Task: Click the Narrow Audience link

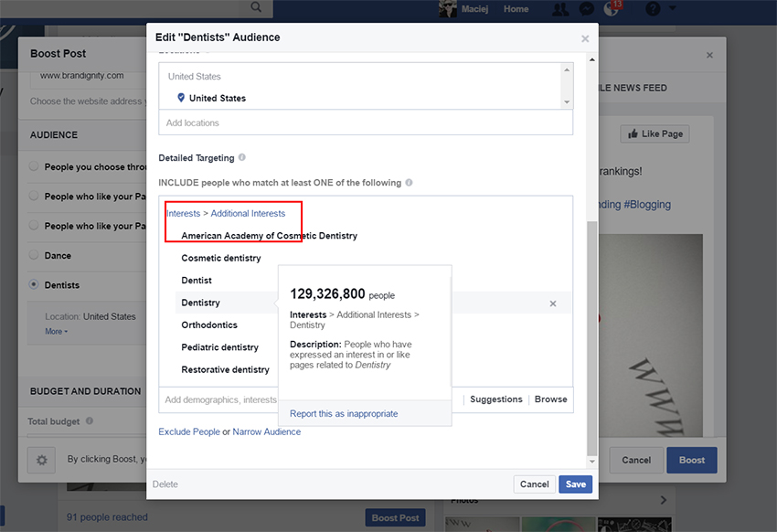Action: click(x=267, y=431)
